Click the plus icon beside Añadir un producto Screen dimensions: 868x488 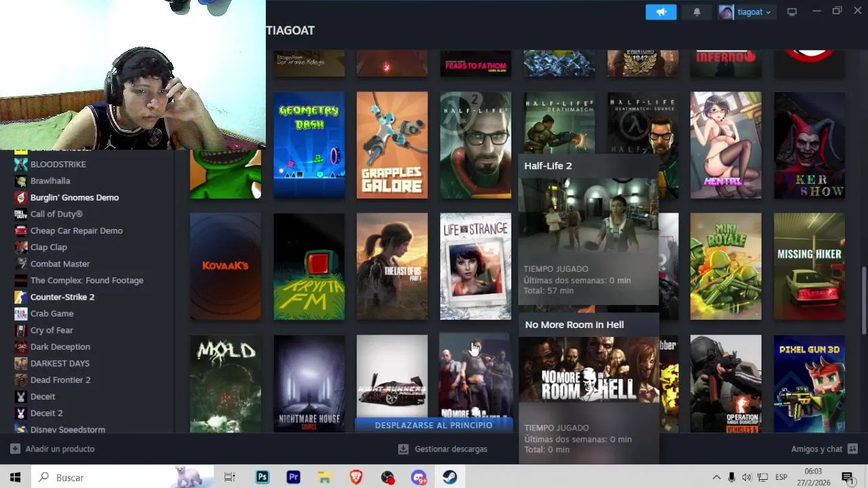pos(15,449)
